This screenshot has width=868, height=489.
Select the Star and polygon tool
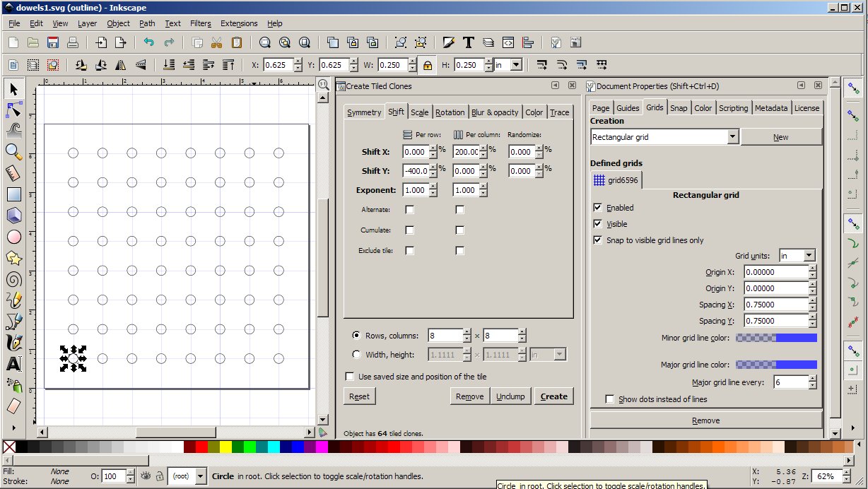(x=13, y=259)
